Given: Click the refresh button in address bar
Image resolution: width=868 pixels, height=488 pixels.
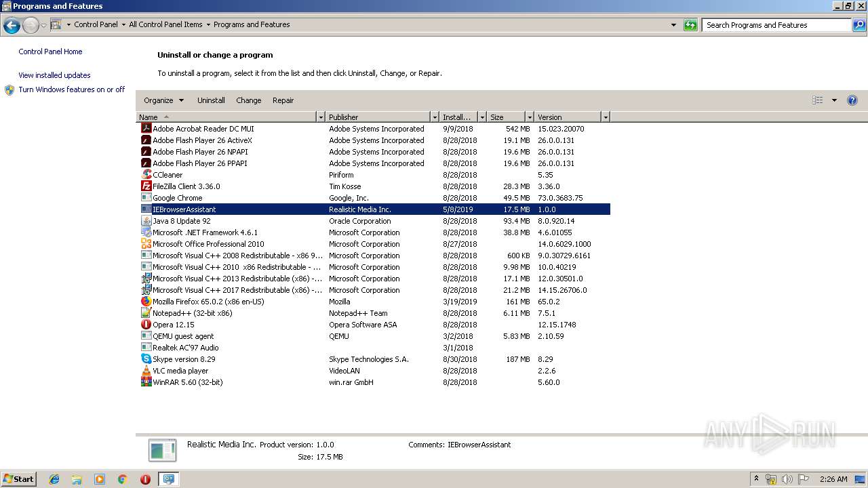Looking at the screenshot, I should 690,25.
